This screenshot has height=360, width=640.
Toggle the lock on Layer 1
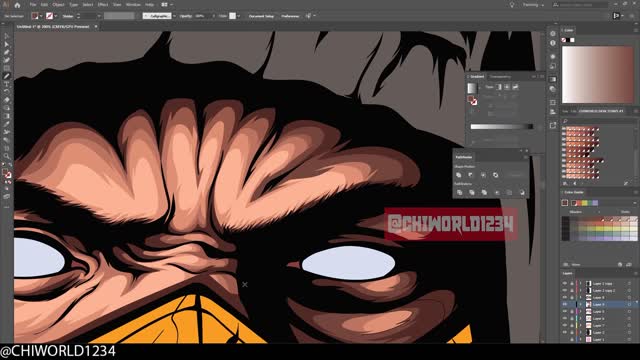coord(571,340)
